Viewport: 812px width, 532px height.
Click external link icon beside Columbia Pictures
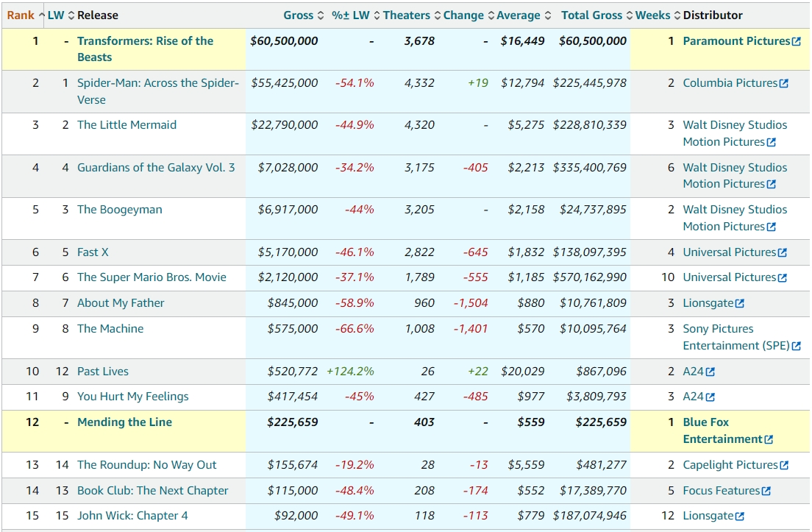click(x=784, y=83)
